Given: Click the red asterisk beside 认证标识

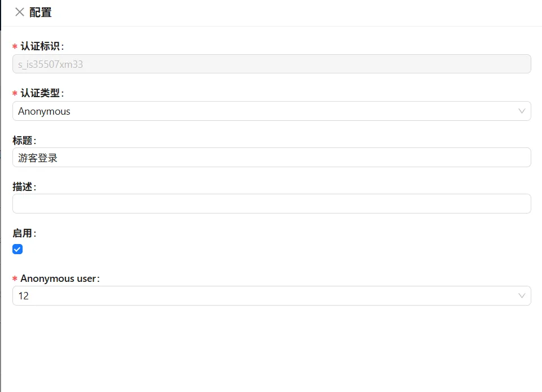Looking at the screenshot, I should (15, 47).
